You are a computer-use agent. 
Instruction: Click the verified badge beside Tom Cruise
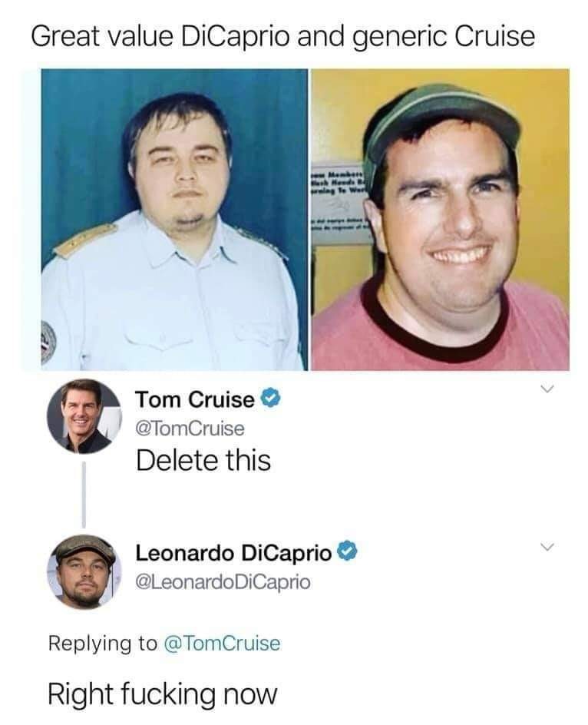(269, 399)
